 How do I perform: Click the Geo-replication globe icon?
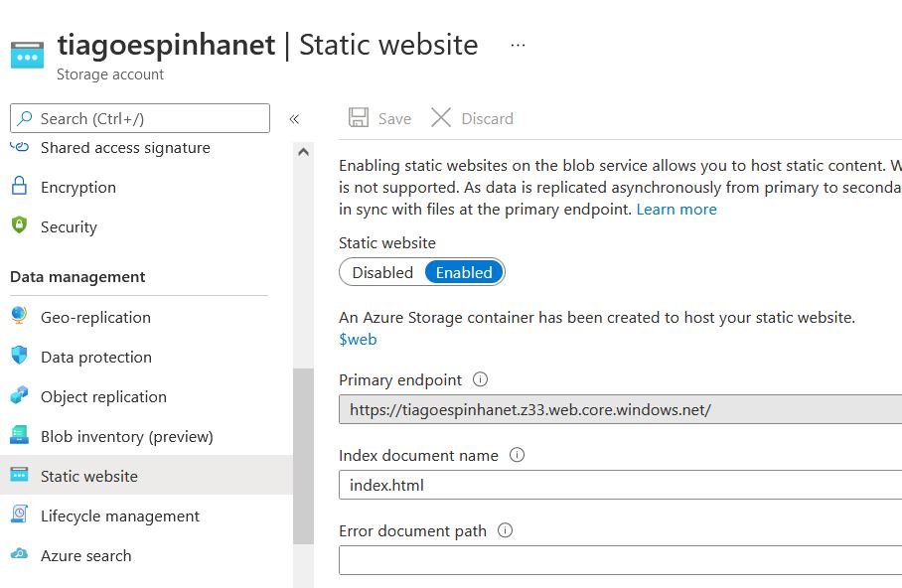[x=20, y=315]
